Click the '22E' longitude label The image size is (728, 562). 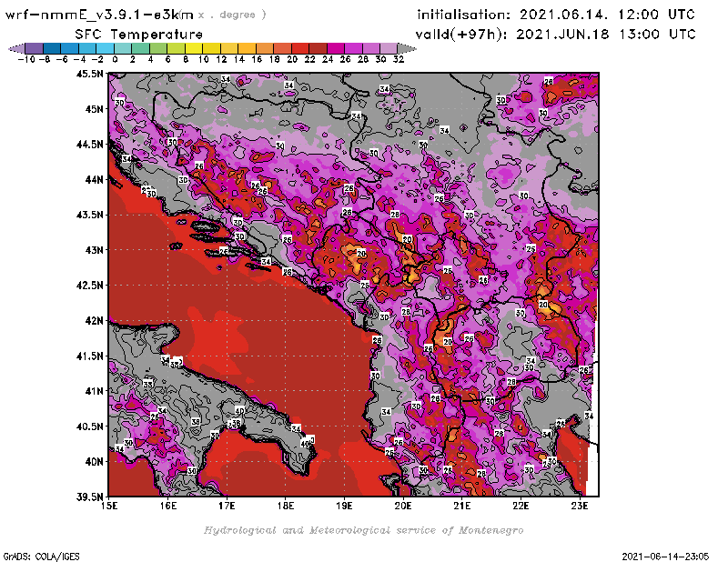[x=521, y=506]
